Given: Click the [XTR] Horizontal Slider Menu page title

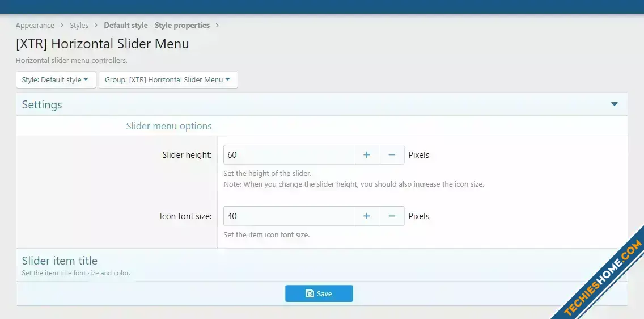Looking at the screenshot, I should [x=103, y=44].
